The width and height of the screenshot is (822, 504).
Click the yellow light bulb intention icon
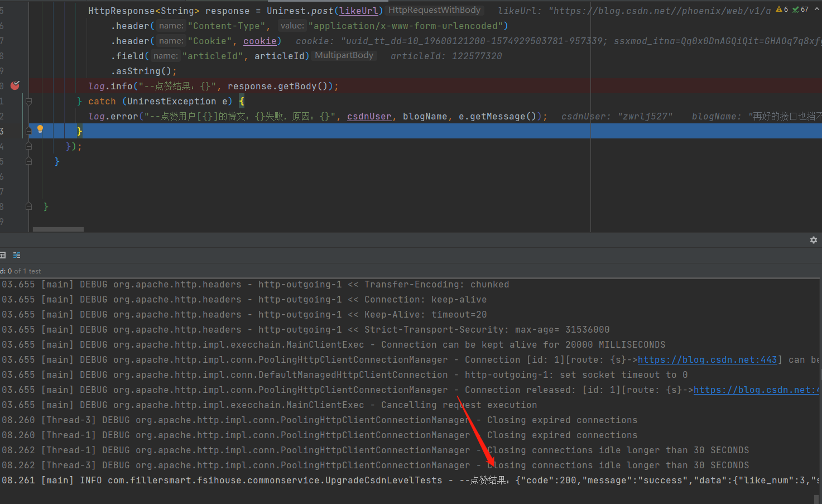[x=40, y=129]
